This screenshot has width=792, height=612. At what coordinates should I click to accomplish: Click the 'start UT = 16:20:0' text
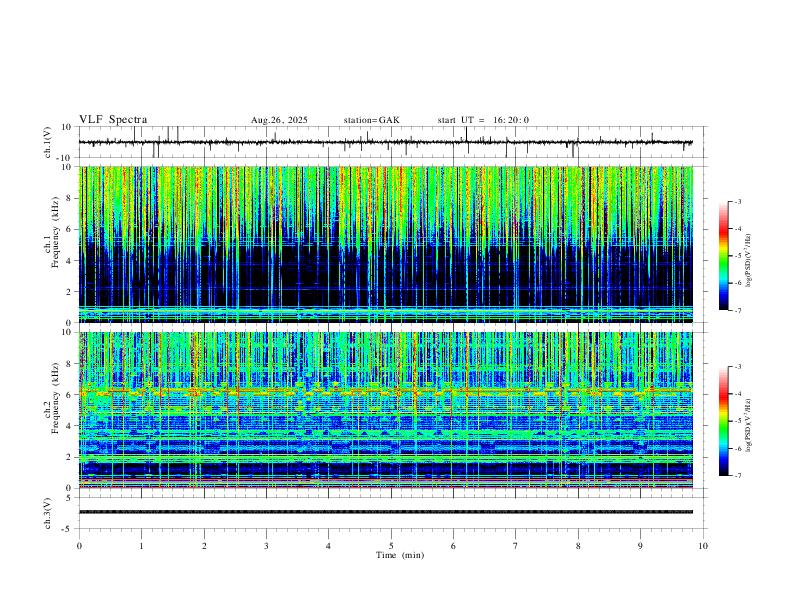click(x=483, y=120)
